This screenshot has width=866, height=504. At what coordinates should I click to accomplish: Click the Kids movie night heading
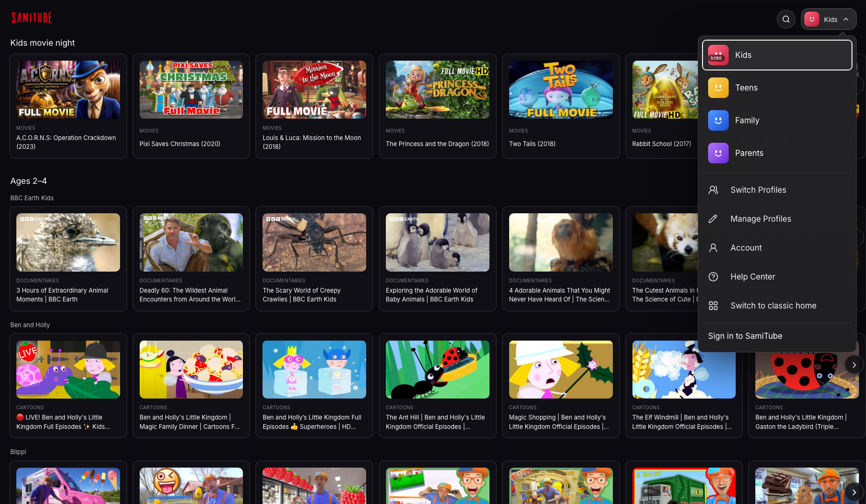[43, 43]
